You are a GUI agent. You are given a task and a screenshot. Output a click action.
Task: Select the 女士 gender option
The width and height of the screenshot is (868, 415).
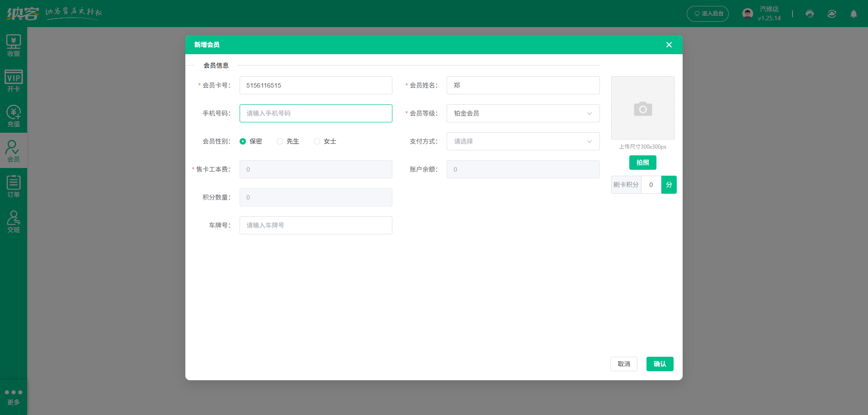point(317,141)
